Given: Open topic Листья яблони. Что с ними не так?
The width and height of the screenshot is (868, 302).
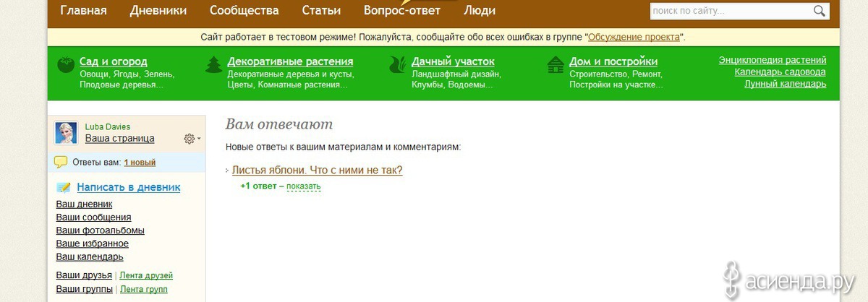Looking at the screenshot, I should (x=317, y=171).
